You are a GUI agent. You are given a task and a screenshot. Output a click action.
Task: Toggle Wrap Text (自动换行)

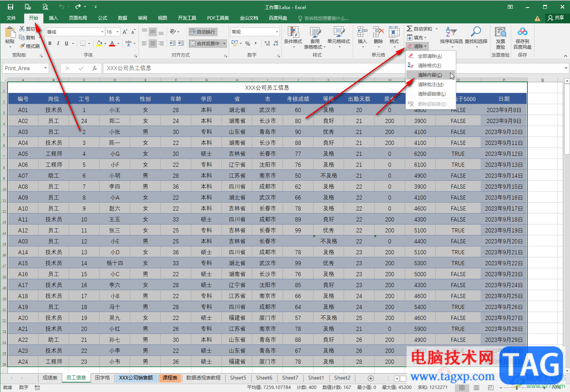pyautogui.click(x=203, y=32)
